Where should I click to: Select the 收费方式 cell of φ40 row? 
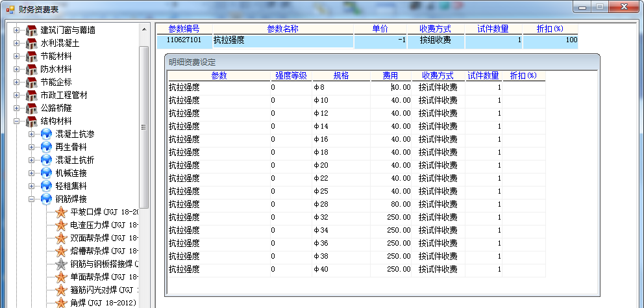point(438,269)
